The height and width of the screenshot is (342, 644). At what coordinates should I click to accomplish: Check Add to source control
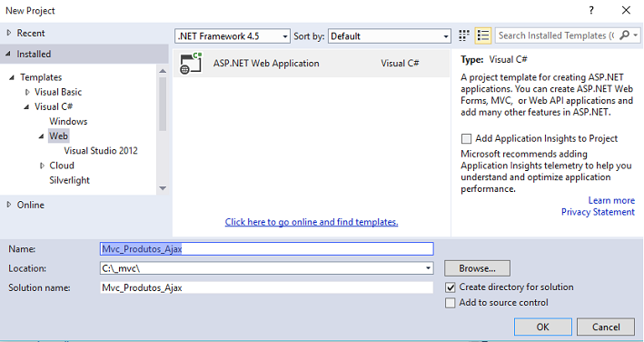coord(451,303)
